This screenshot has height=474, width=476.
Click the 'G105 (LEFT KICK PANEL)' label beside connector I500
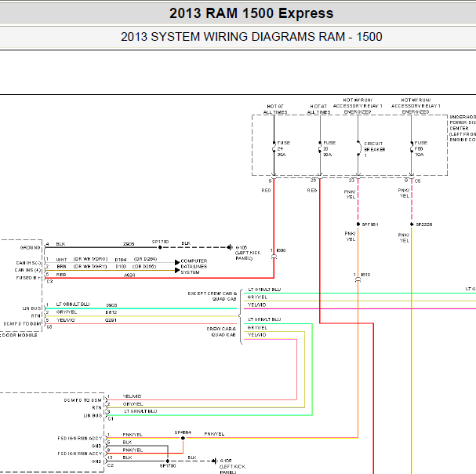(248, 253)
